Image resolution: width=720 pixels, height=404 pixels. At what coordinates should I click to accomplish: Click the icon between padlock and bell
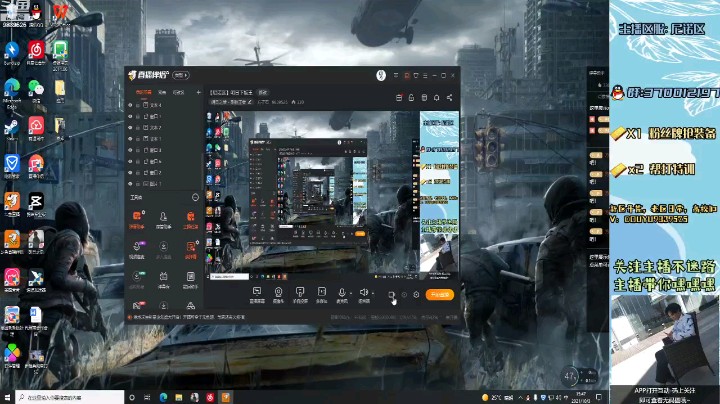[424, 97]
